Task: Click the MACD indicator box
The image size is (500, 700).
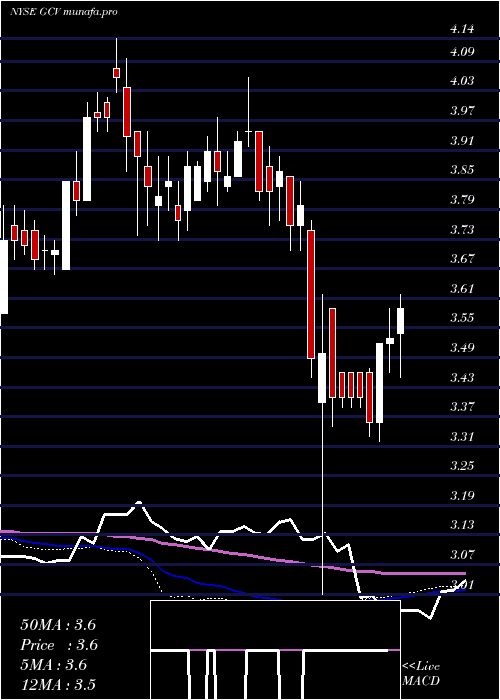Action: pos(275,650)
